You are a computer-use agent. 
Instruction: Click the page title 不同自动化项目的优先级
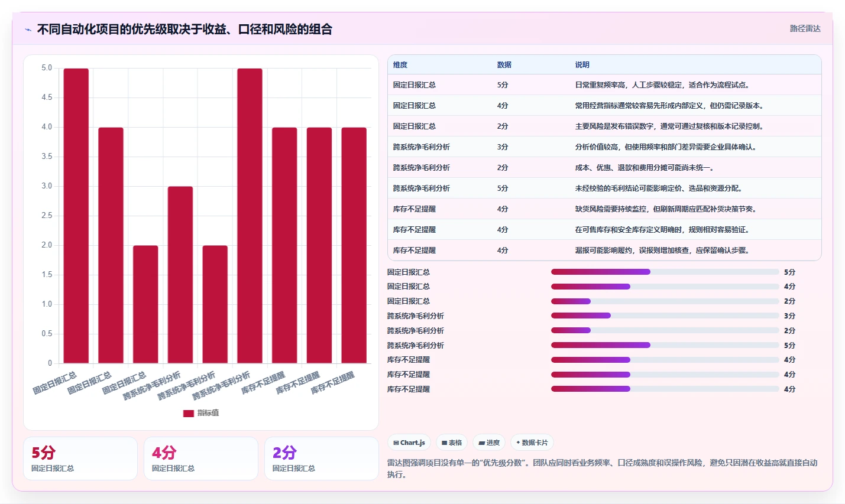184,29
